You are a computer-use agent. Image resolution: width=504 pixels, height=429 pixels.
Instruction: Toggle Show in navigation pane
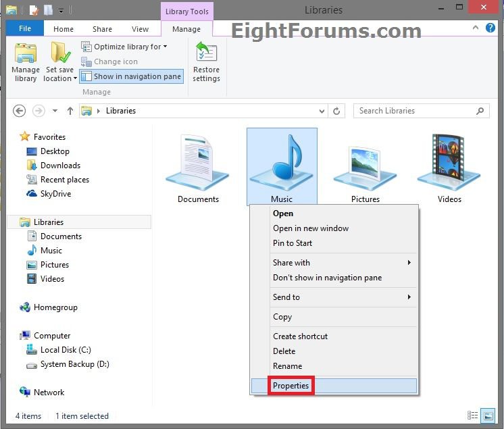(x=131, y=76)
